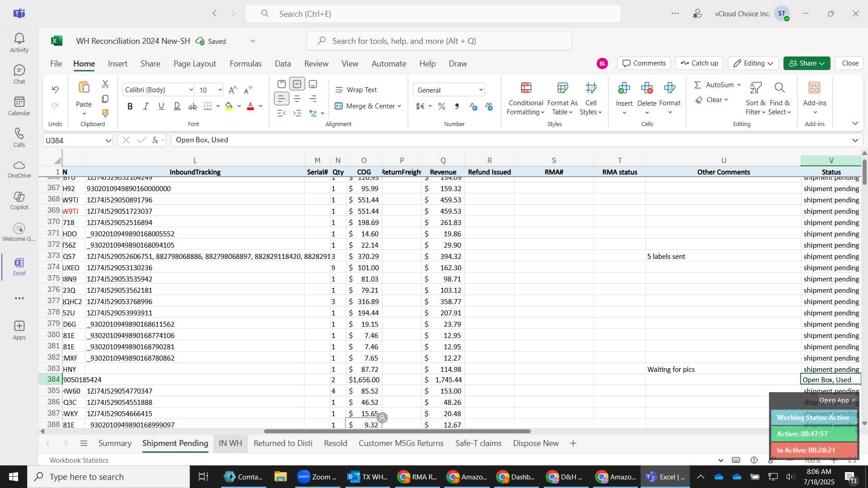
Task: Toggle Bold formatting
Action: coord(130,106)
